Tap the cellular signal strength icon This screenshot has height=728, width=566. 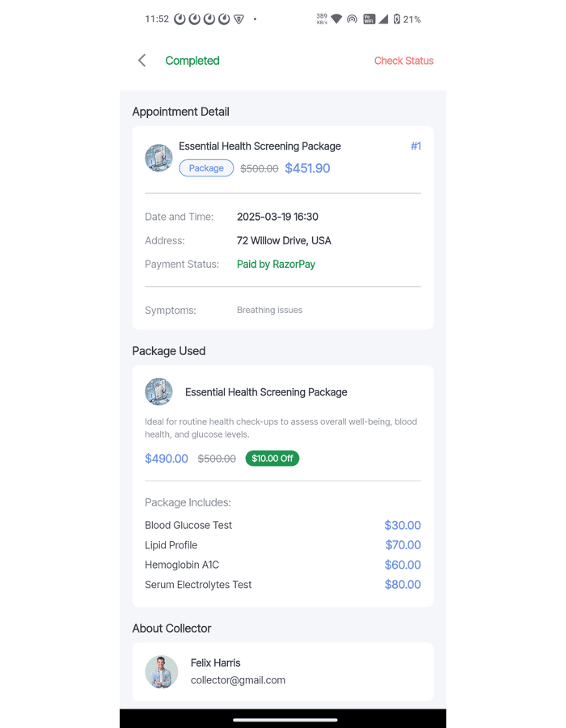point(383,19)
